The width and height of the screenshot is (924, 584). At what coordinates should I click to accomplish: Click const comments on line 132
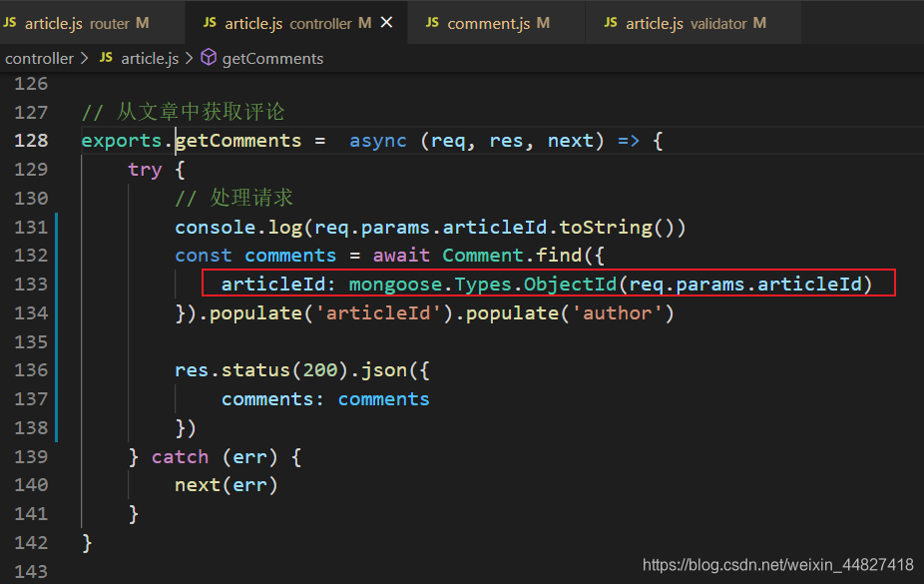click(x=255, y=256)
